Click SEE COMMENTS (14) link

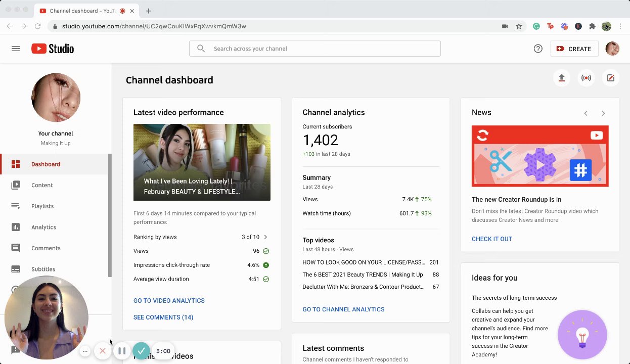click(x=163, y=317)
